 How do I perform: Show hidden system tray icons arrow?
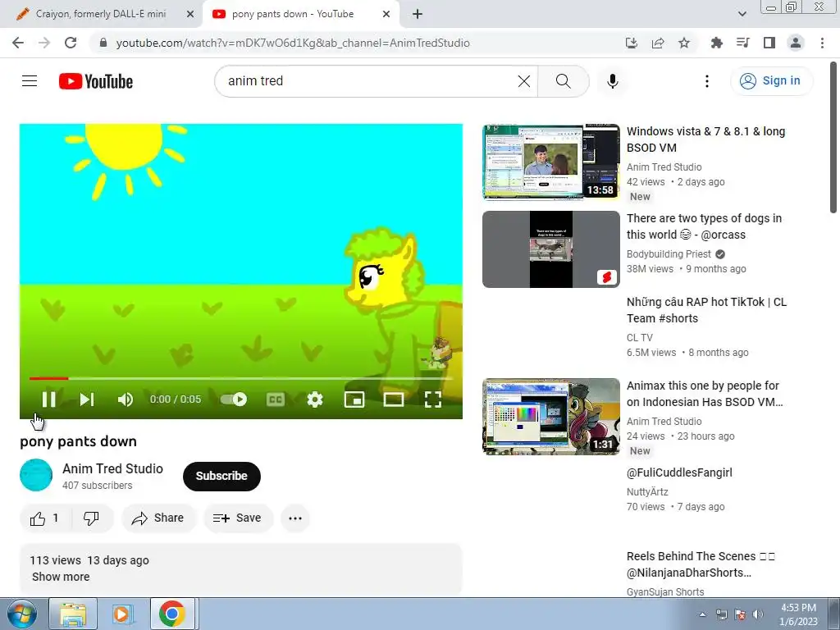703,614
